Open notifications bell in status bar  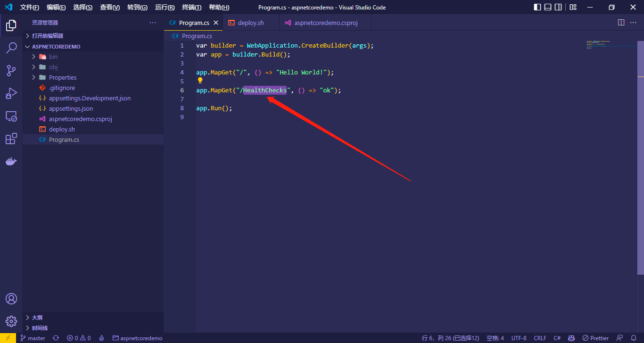(634, 338)
